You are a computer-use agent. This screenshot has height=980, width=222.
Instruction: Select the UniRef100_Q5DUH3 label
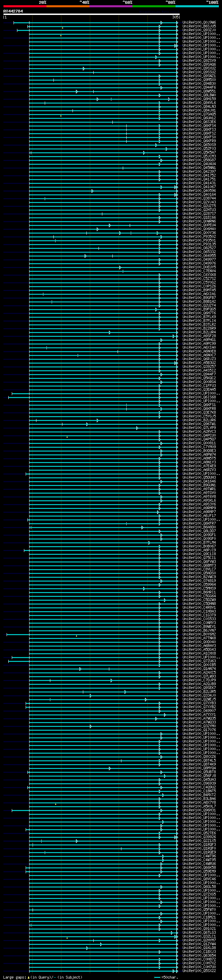tap(199, 477)
